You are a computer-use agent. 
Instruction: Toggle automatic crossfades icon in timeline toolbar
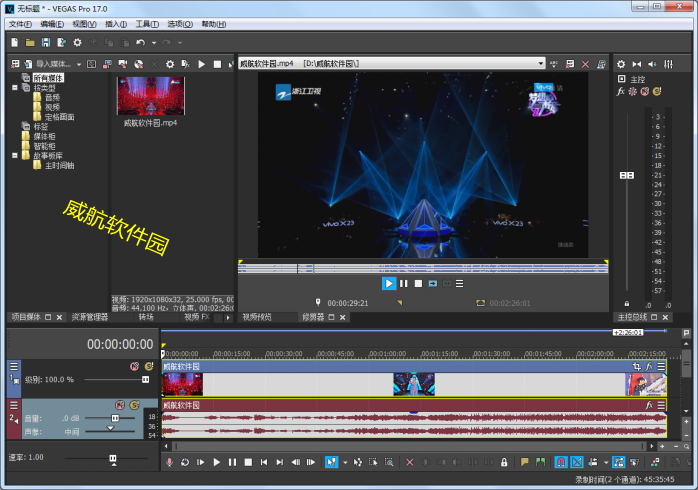coord(577,462)
